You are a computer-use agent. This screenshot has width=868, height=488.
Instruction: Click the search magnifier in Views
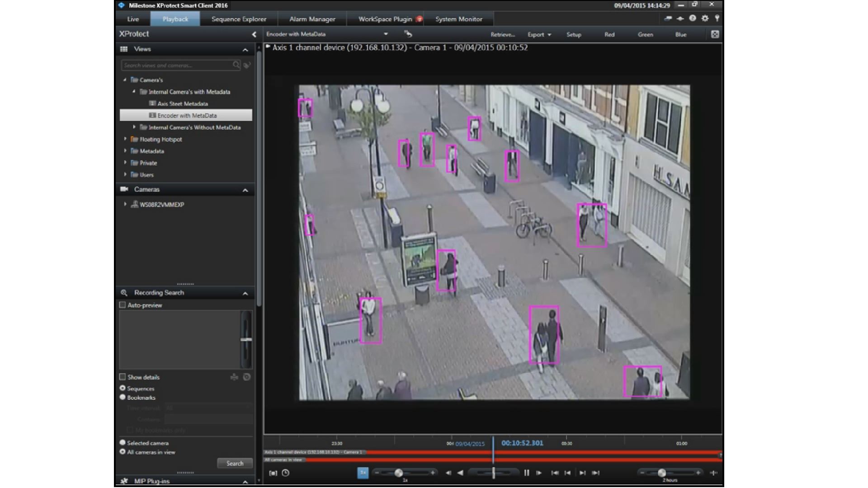pos(236,65)
